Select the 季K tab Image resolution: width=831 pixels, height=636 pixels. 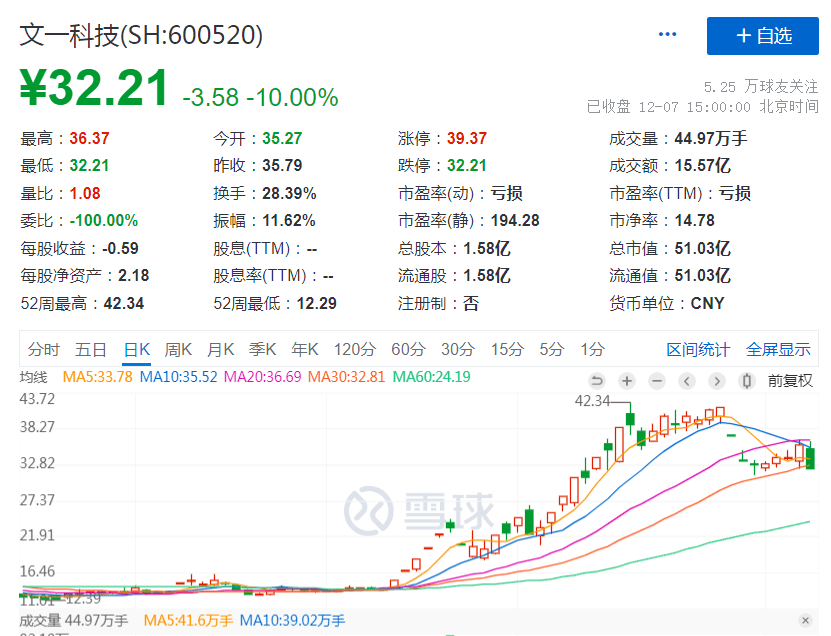[262, 349]
